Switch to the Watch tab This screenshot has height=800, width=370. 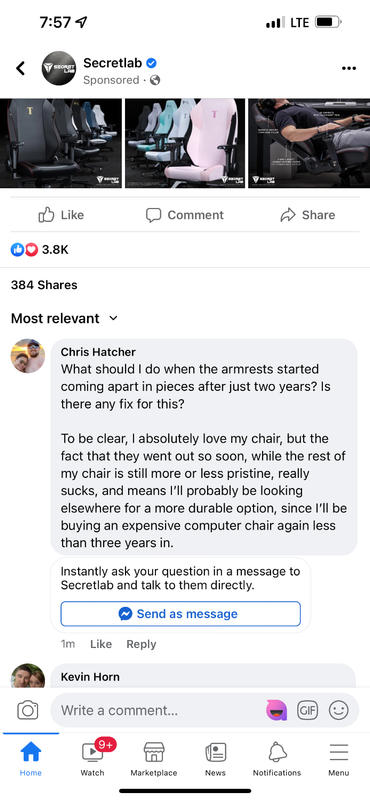pos(93,758)
